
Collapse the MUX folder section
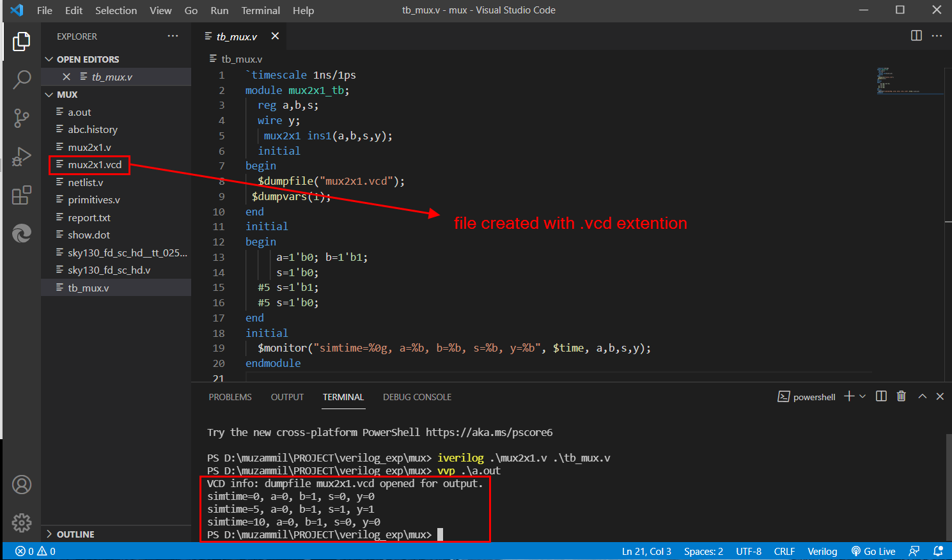click(61, 95)
